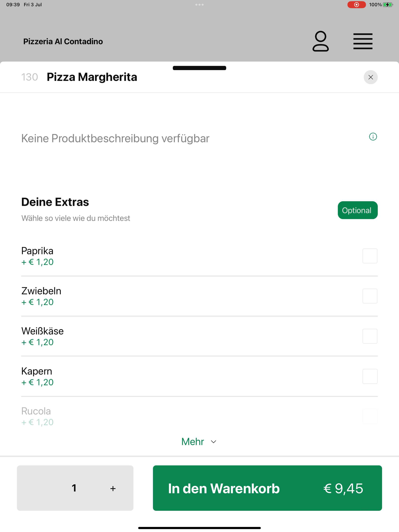Close the Pizza Margherita sheet
Viewport: 399px width, 532px height.
tap(371, 77)
